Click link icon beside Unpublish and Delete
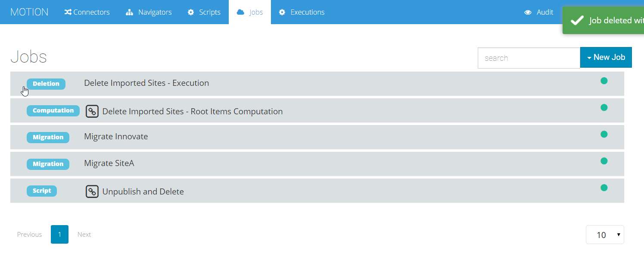This screenshot has height=254, width=644. 92,191
